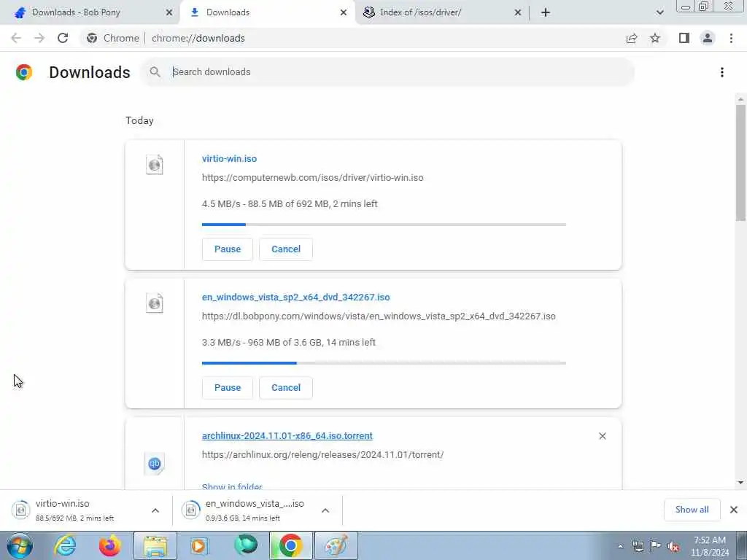747x560 pixels.
Task: Open the green round taskbar app
Action: (246, 545)
